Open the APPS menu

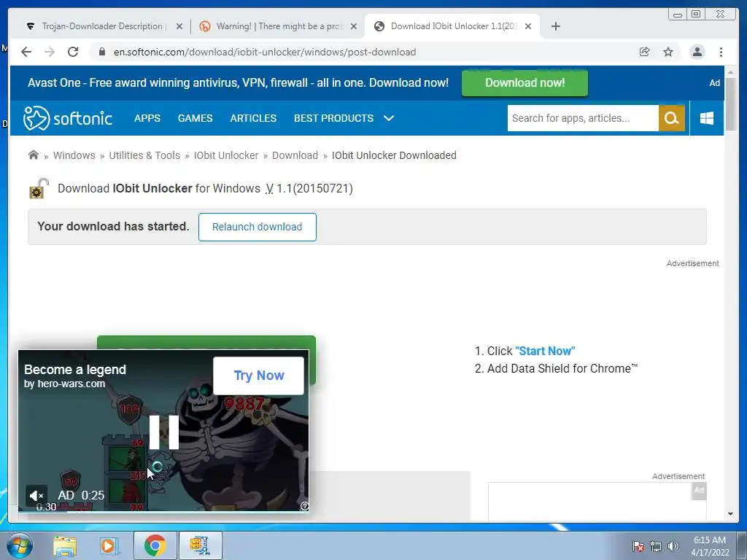tap(147, 118)
